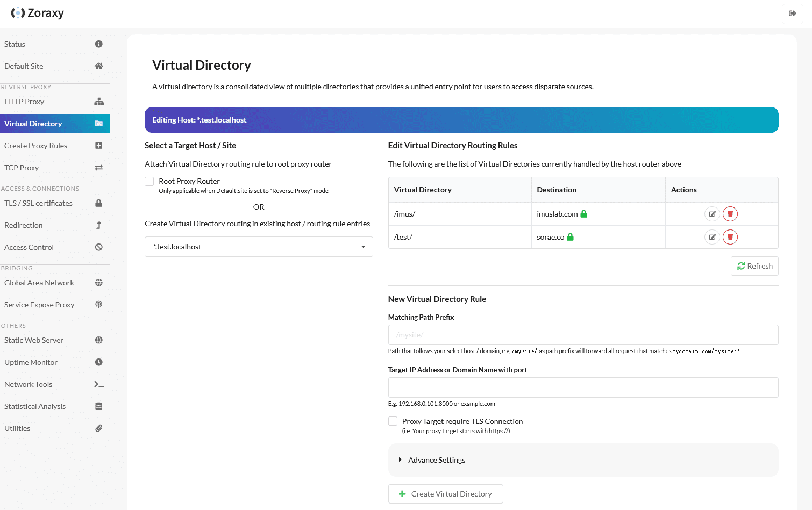Delete the /test/ virtual directory rule

pos(730,237)
